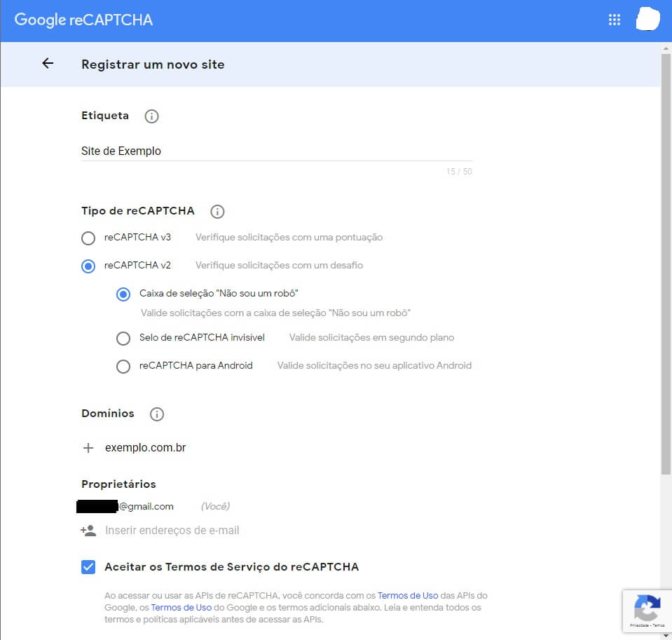Image resolution: width=672 pixels, height=640 pixels.
Task: Click the scrollbar down arrow
Action: (666, 635)
